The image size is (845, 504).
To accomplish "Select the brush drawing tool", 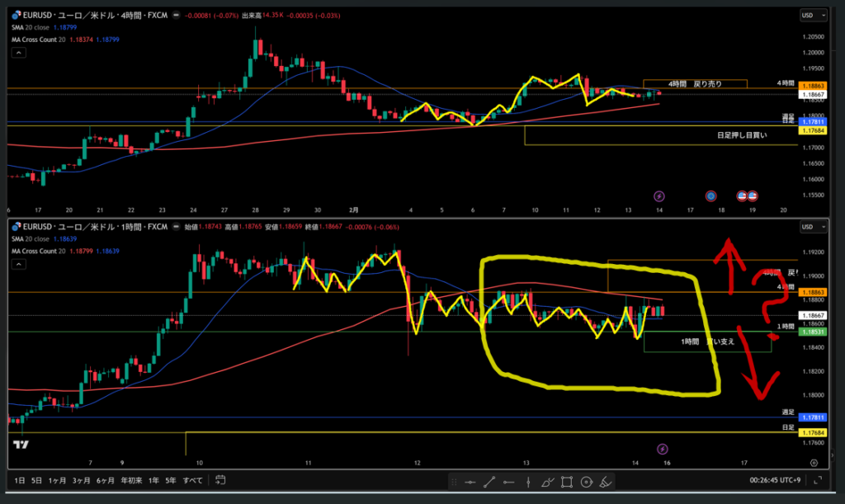I will coord(547,481).
